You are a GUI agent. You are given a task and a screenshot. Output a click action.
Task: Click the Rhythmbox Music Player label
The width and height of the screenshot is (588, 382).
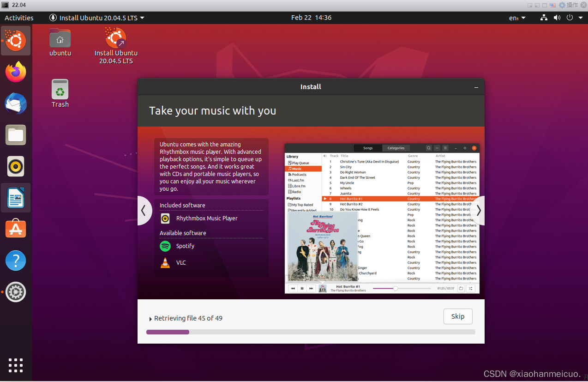(x=207, y=218)
